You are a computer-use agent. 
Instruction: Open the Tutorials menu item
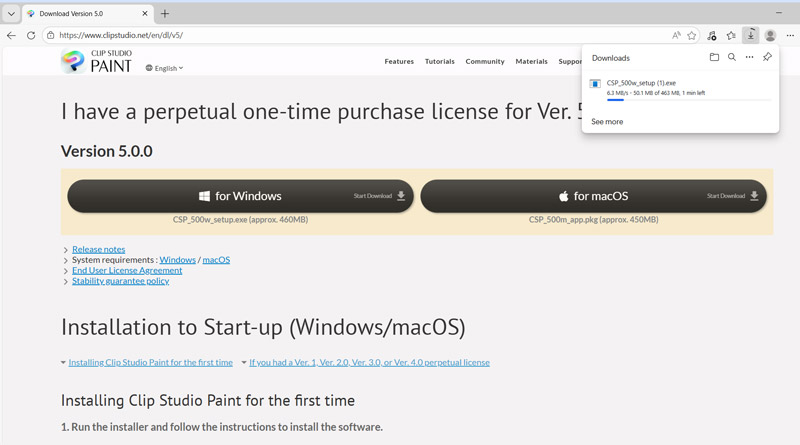439,61
